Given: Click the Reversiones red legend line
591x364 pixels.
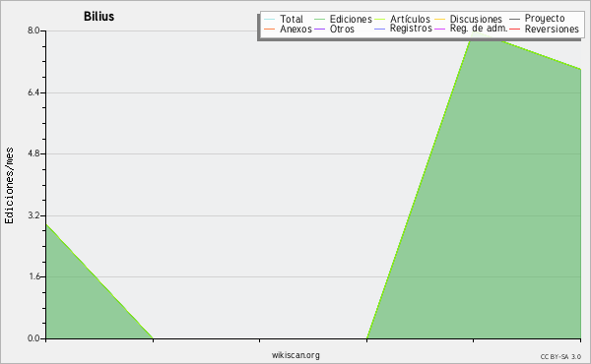Looking at the screenshot, I should pyautogui.click(x=514, y=29).
